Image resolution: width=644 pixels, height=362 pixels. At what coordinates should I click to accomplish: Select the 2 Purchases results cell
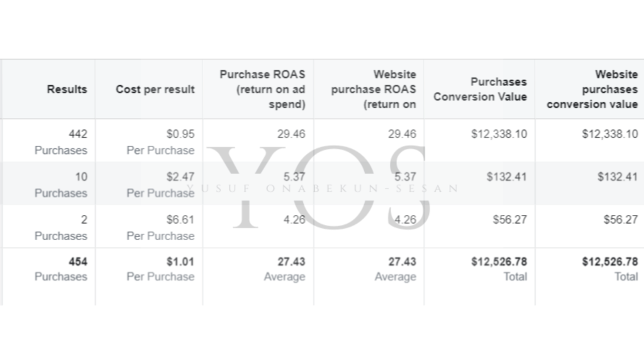pyautogui.click(x=61, y=228)
